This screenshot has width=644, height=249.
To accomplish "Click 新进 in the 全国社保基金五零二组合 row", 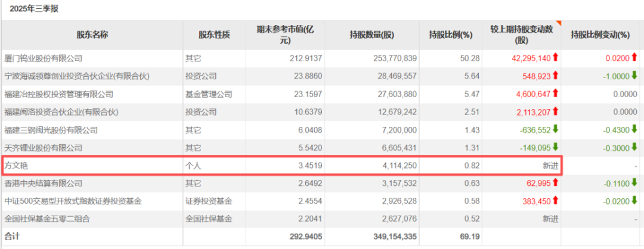I will point(551,219).
